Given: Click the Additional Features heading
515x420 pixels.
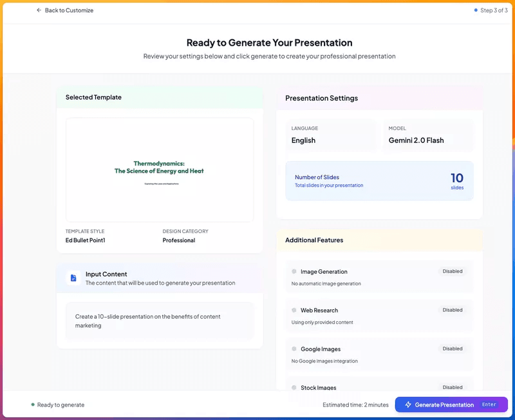Looking at the screenshot, I should pyautogui.click(x=314, y=240).
